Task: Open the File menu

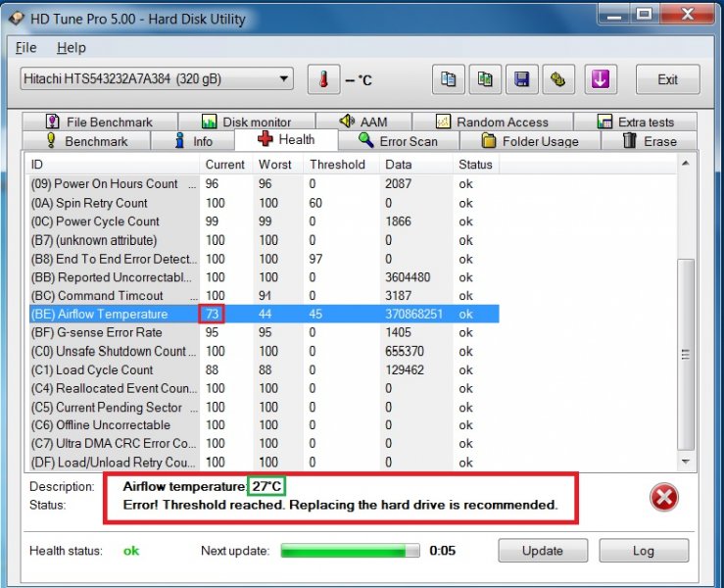Action: (25, 48)
